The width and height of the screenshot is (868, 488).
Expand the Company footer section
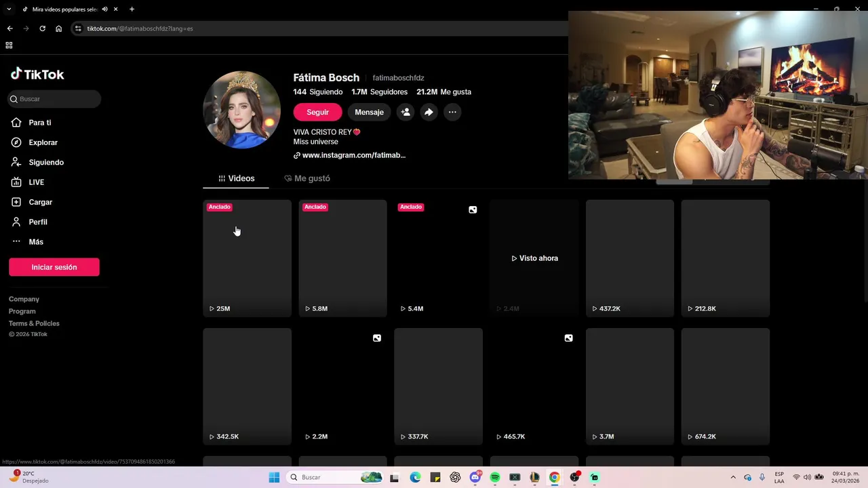point(24,299)
